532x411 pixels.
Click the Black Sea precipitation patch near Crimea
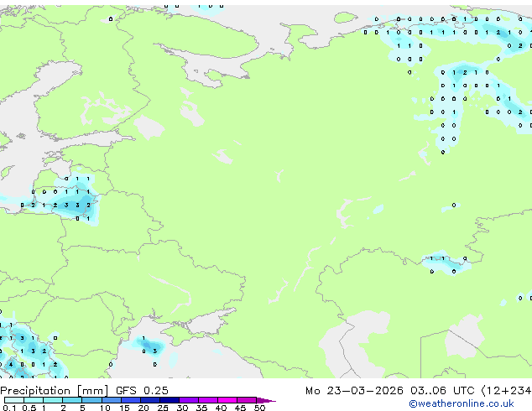[149, 347]
